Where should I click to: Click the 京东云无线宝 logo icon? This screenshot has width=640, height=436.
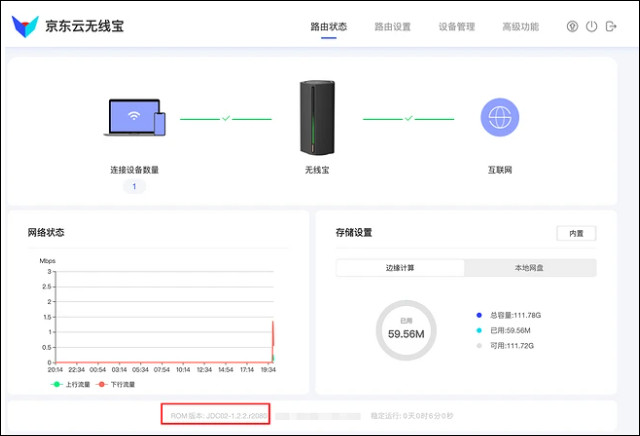coord(25,27)
